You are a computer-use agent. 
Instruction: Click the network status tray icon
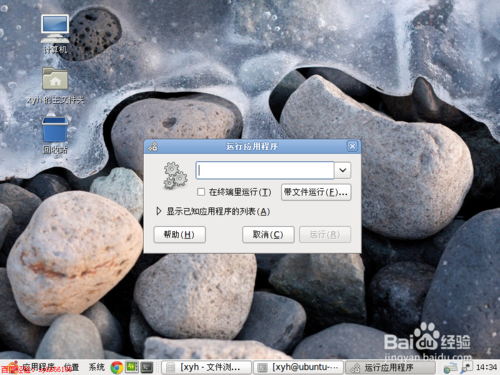coord(451,368)
